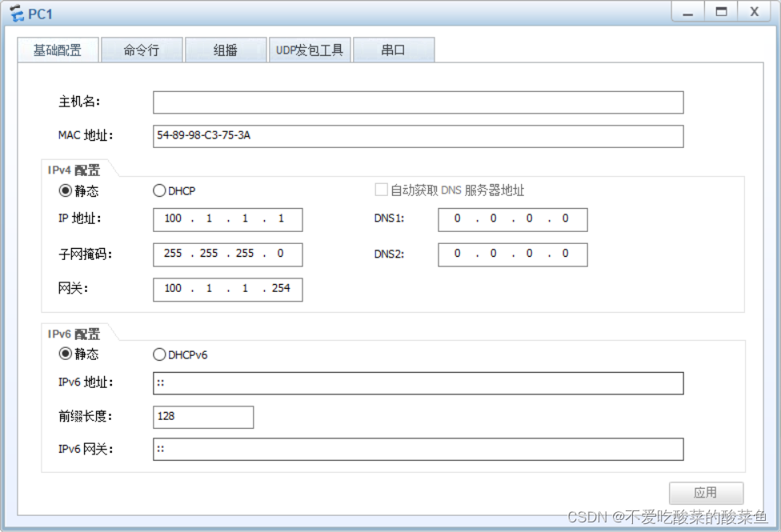Switch to the 基础配置 tab

[58, 50]
